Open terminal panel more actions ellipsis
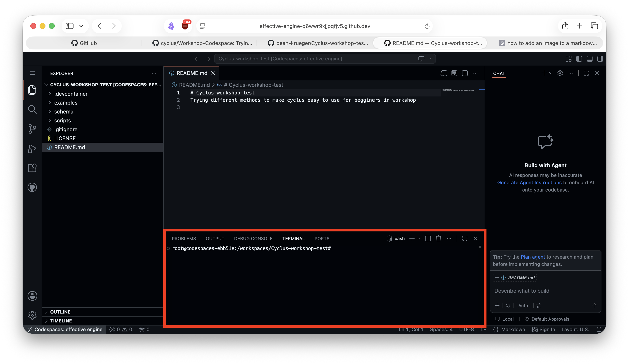Viewport: 629px width, 364px height. click(449, 238)
